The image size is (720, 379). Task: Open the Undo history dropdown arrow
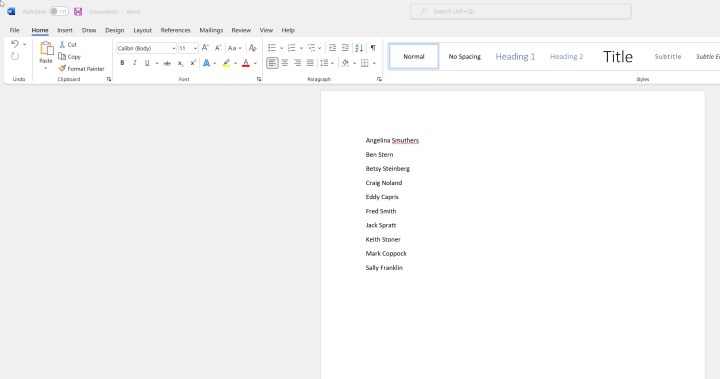[24, 44]
